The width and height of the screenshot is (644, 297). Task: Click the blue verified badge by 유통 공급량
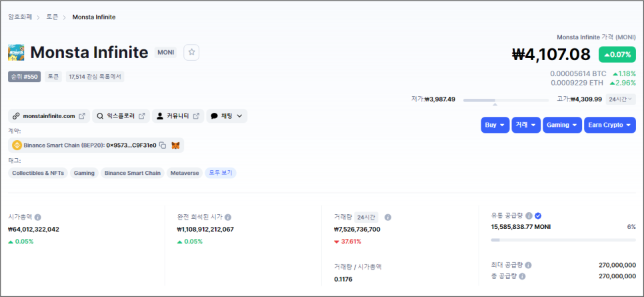click(538, 216)
